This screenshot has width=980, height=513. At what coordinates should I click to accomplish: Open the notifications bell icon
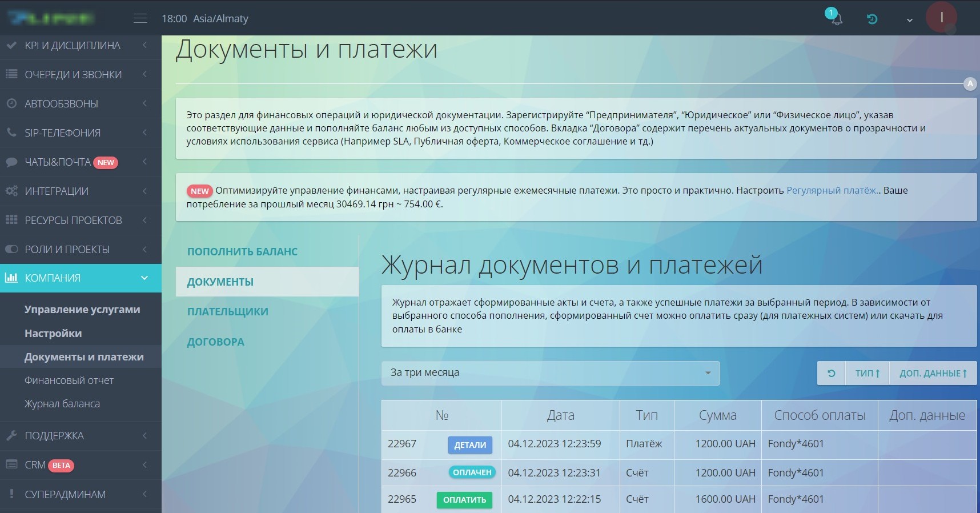[x=836, y=18]
